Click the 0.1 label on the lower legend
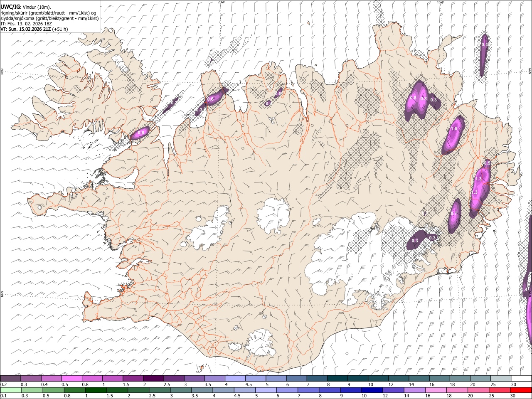This screenshot has width=532, height=399. point(4,396)
